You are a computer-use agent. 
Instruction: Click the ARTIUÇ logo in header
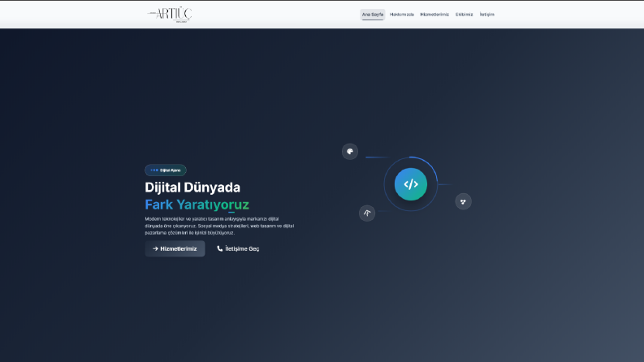click(x=170, y=15)
